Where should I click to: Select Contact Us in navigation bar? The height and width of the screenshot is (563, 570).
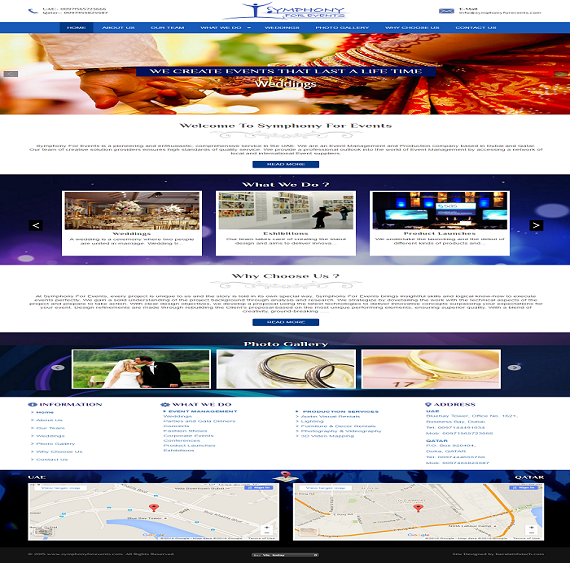(476, 28)
